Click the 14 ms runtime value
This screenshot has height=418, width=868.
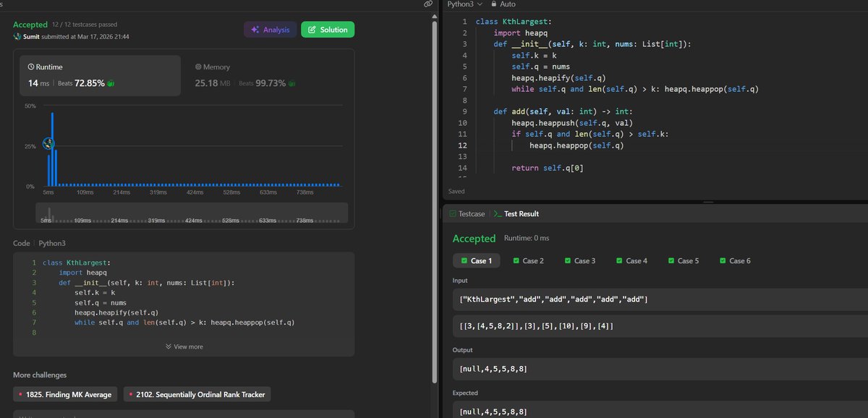[x=38, y=83]
